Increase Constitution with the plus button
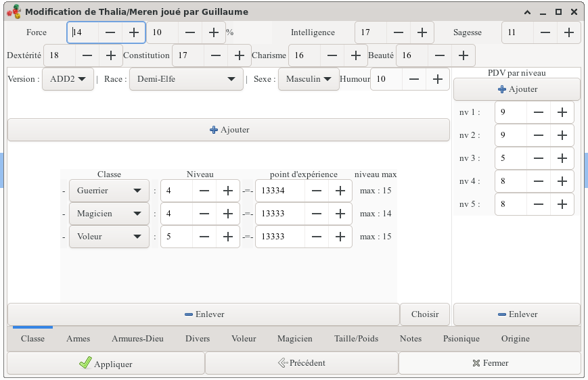Viewport: 588px width, 380px height. tap(240, 55)
